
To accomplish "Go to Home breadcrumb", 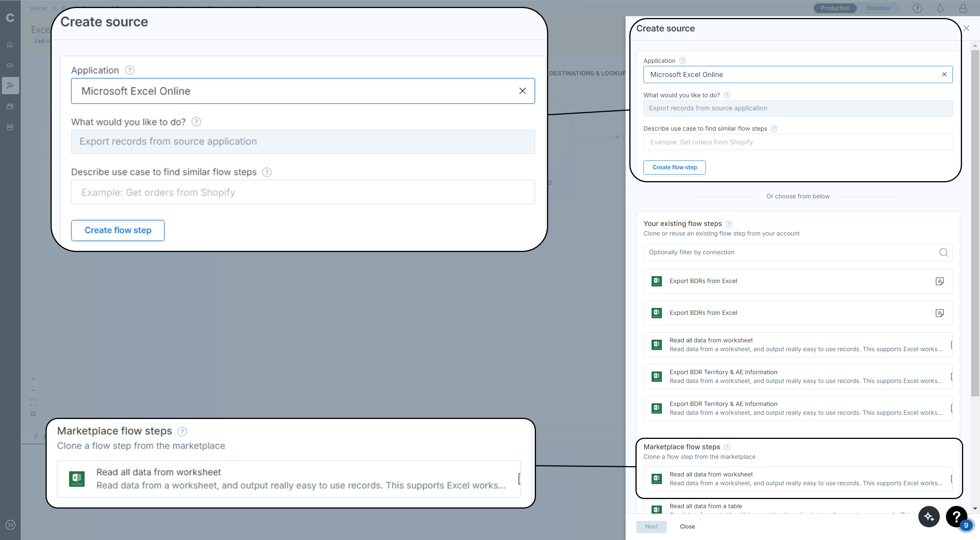I will click(x=39, y=8).
